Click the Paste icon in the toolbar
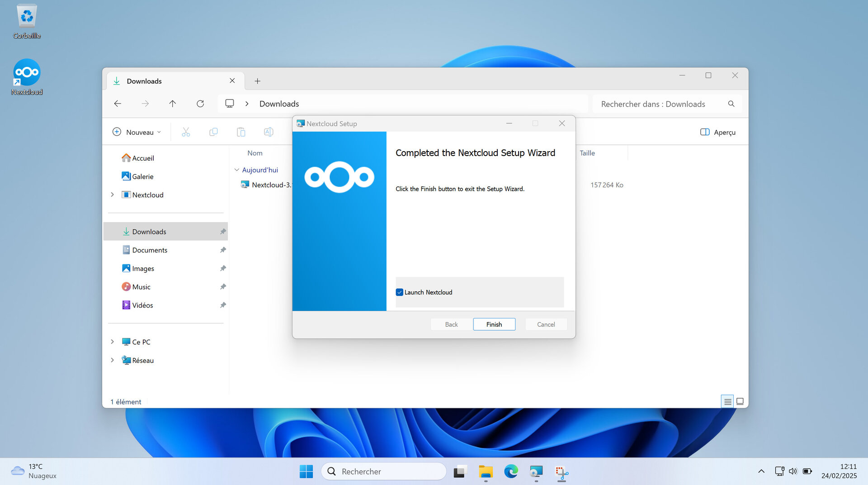Screen dimensions: 868x485 241,132
